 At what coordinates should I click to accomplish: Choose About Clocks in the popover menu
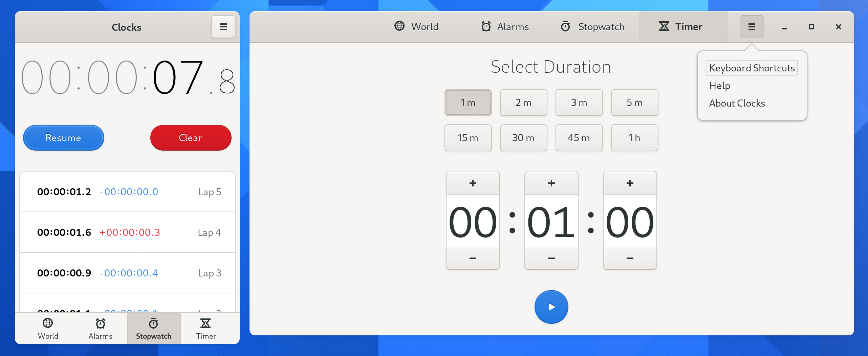coord(737,103)
